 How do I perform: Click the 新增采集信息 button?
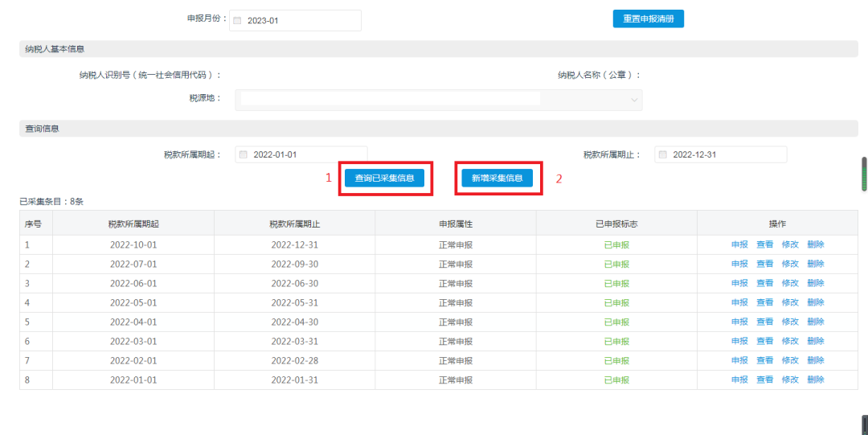(497, 178)
